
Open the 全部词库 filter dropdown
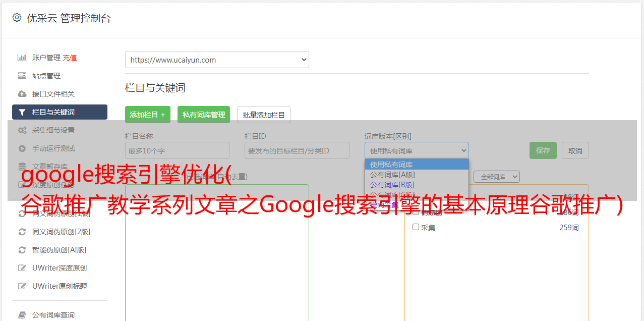496,177
